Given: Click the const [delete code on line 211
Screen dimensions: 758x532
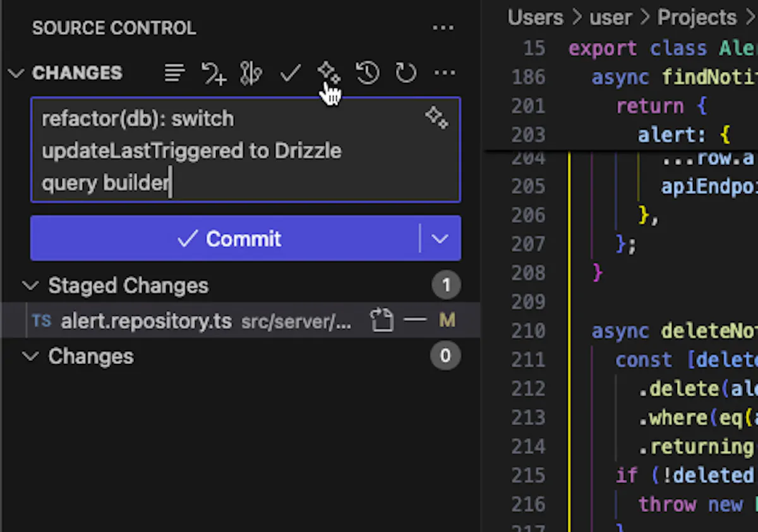Looking at the screenshot, I should pyautogui.click(x=687, y=360).
